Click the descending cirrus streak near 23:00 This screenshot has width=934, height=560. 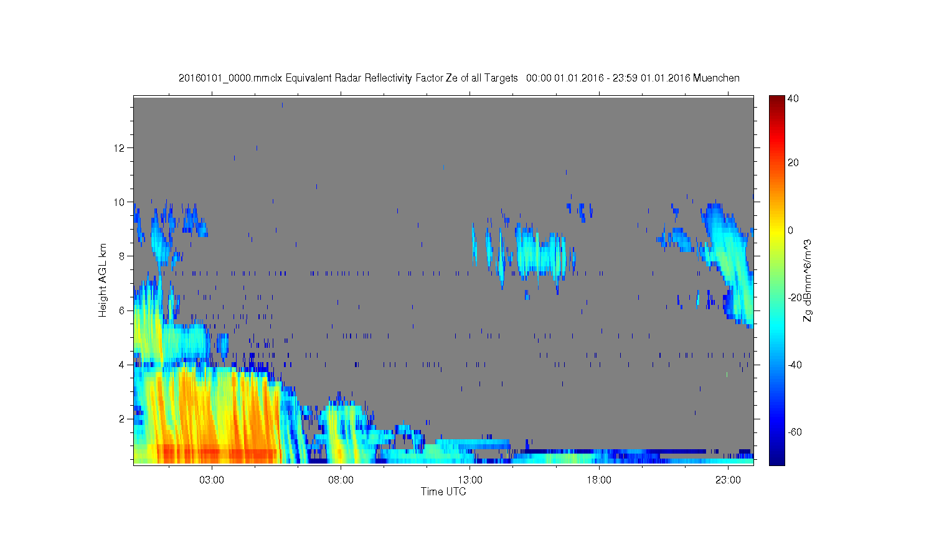coord(730,264)
